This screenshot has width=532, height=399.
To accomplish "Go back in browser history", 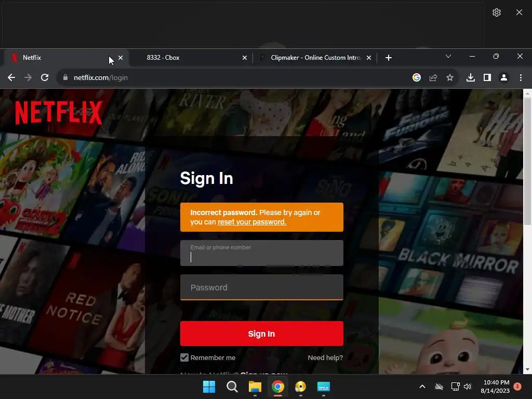I will coord(11,77).
